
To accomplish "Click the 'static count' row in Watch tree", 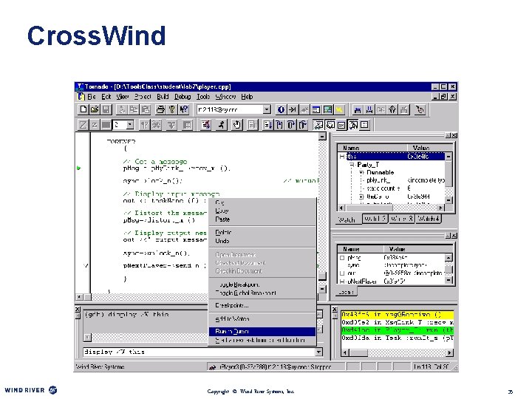I will 391,188.
